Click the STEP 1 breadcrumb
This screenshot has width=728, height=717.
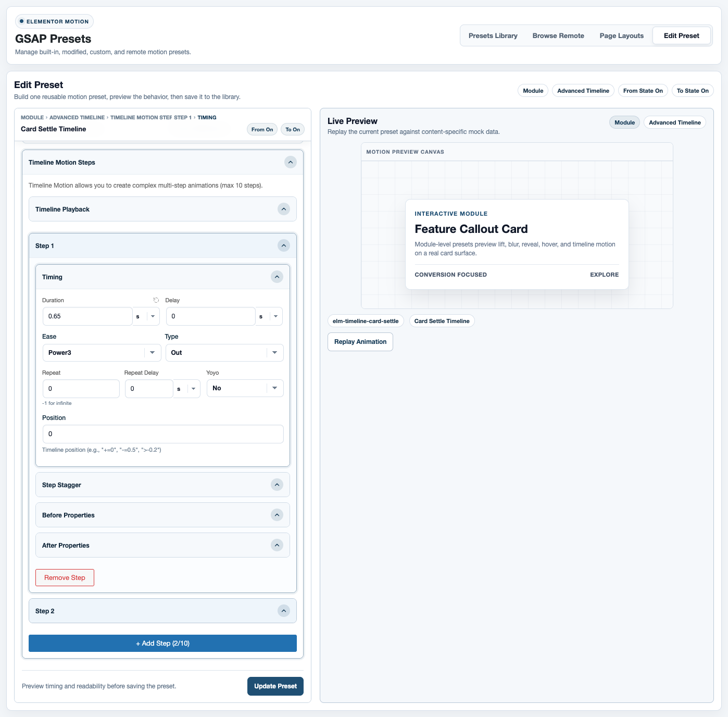pos(183,117)
